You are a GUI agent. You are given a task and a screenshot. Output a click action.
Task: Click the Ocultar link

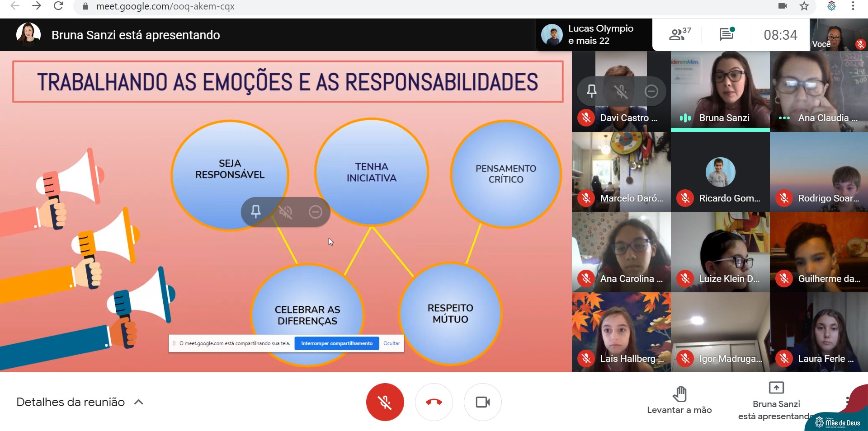click(x=392, y=343)
